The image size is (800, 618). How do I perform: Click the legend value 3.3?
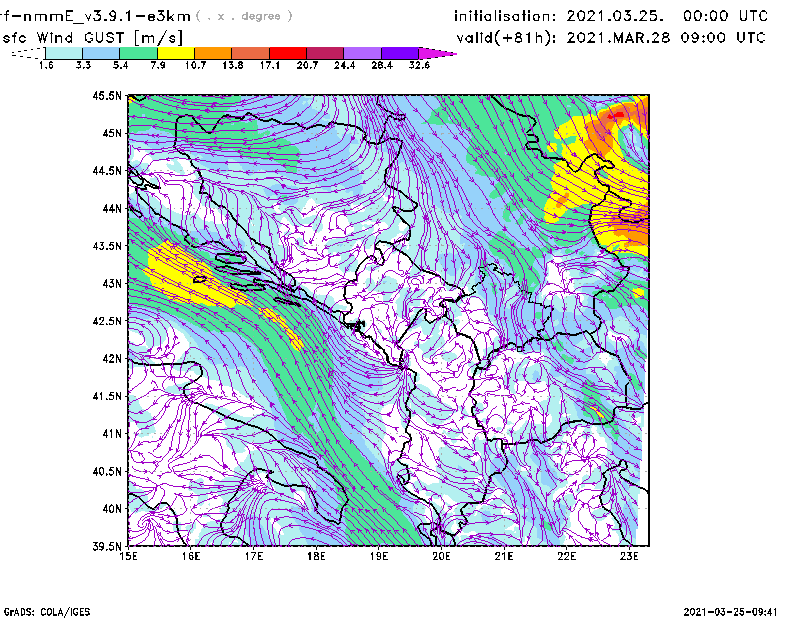pyautogui.click(x=83, y=65)
